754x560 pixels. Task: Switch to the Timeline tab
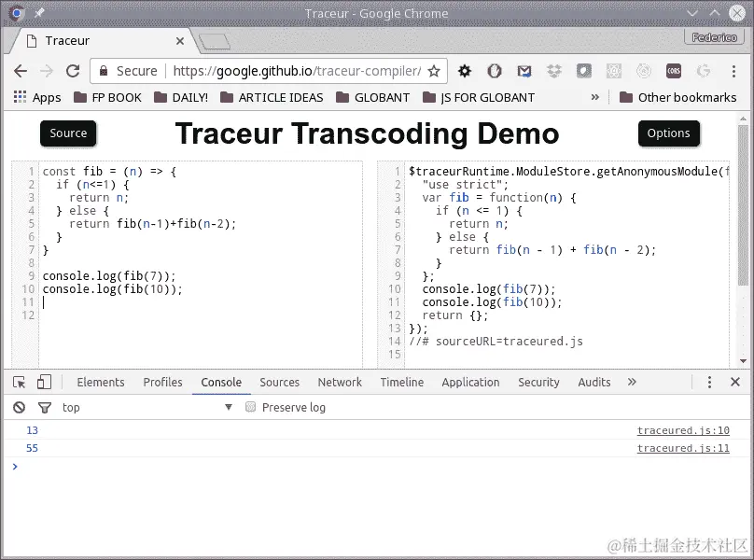pos(402,382)
